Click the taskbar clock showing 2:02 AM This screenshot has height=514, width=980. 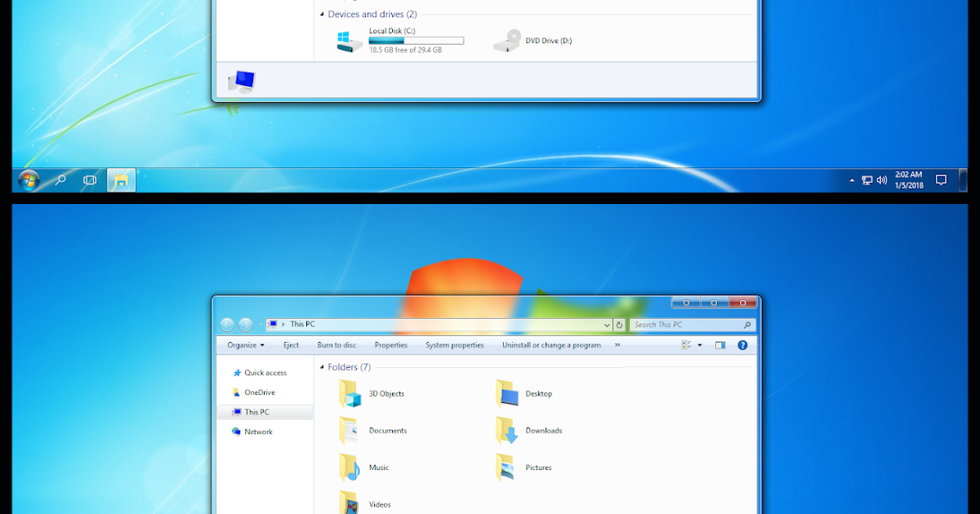point(909,179)
